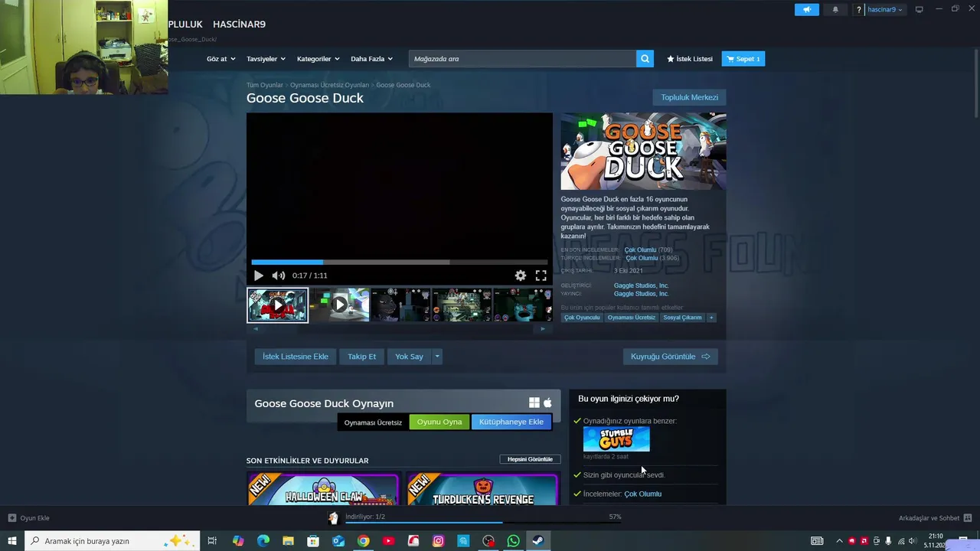Open İstek Listesi wishlist link
Viewport: 980px width, 551px height.
pyautogui.click(x=690, y=59)
